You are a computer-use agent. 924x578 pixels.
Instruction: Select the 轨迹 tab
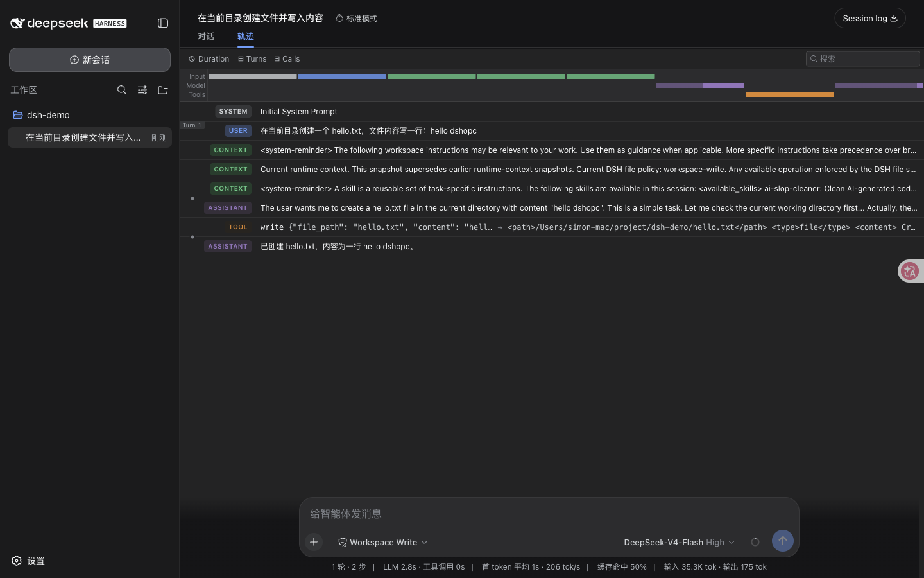(x=246, y=37)
